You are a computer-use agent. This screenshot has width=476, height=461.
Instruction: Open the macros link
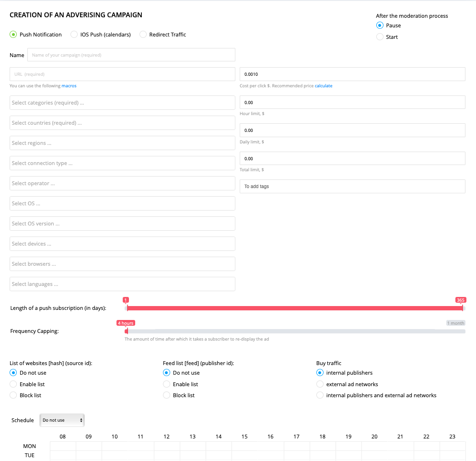coord(69,86)
